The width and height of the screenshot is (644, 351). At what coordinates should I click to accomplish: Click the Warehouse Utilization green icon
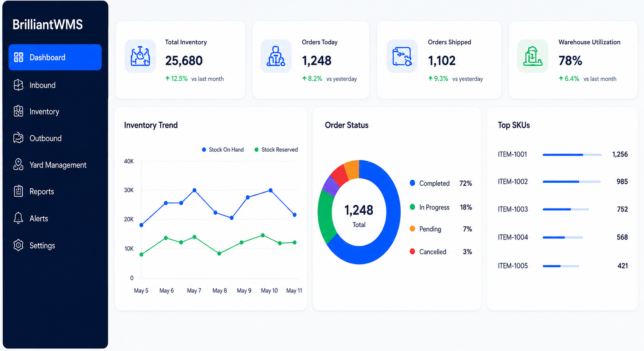(x=533, y=56)
